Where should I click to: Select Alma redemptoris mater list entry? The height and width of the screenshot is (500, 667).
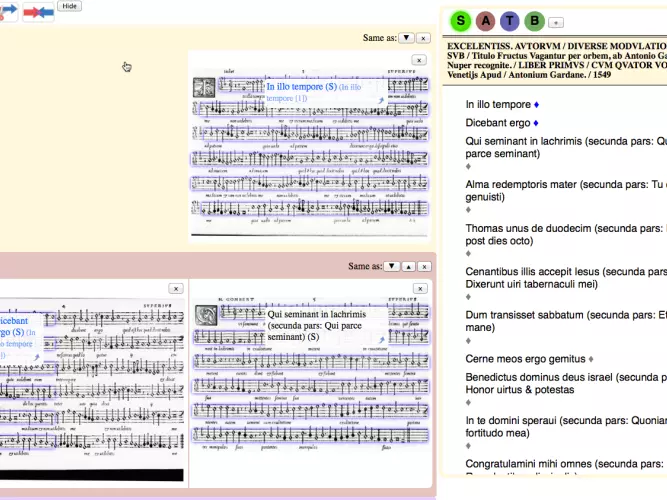(566, 191)
